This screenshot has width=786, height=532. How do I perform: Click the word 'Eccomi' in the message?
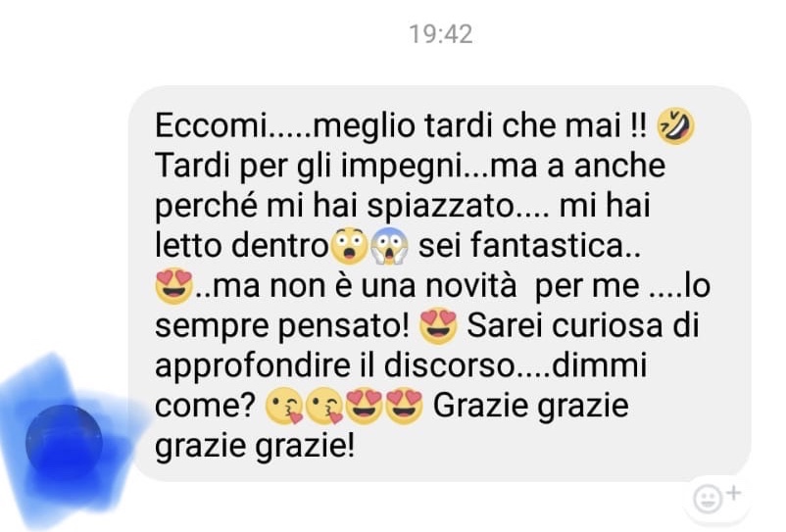pos(211,125)
